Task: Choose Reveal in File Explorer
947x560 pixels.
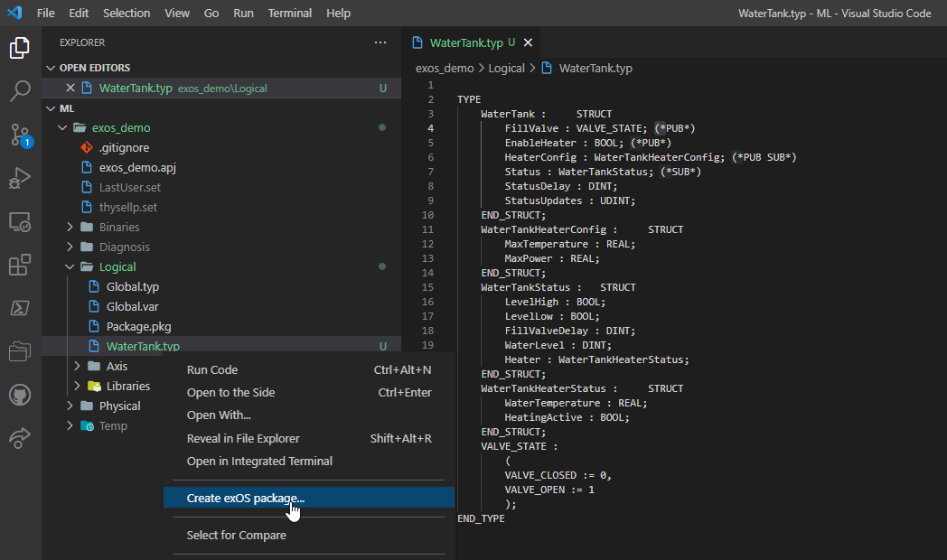Action: pyautogui.click(x=309, y=439)
